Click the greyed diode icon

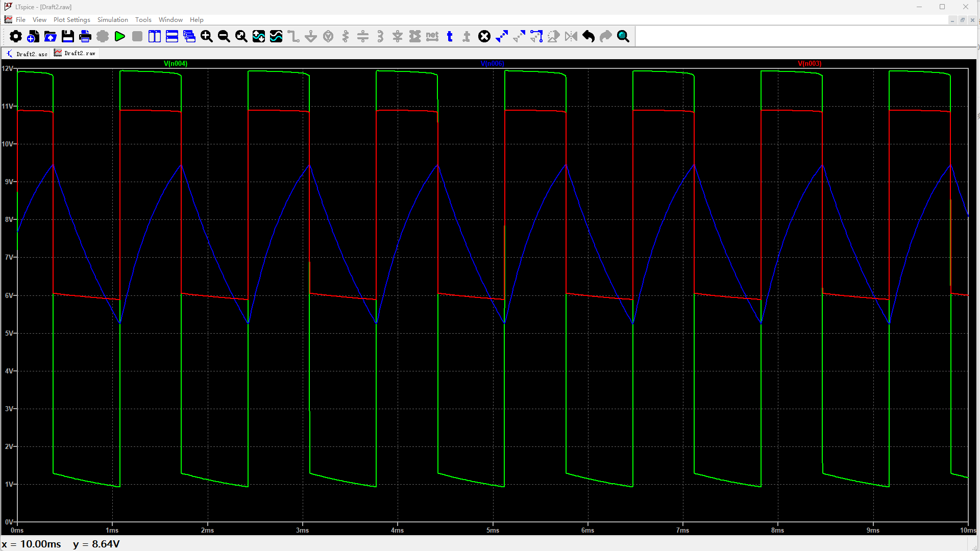398,36
